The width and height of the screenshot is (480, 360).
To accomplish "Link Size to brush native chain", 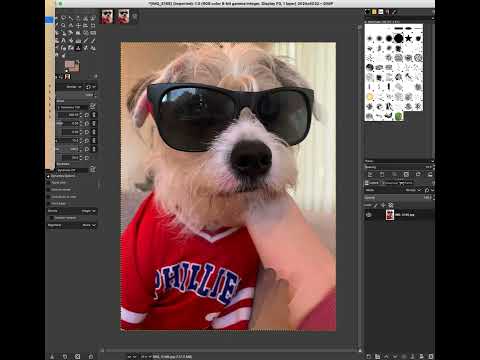I will pyautogui.click(x=94, y=115).
